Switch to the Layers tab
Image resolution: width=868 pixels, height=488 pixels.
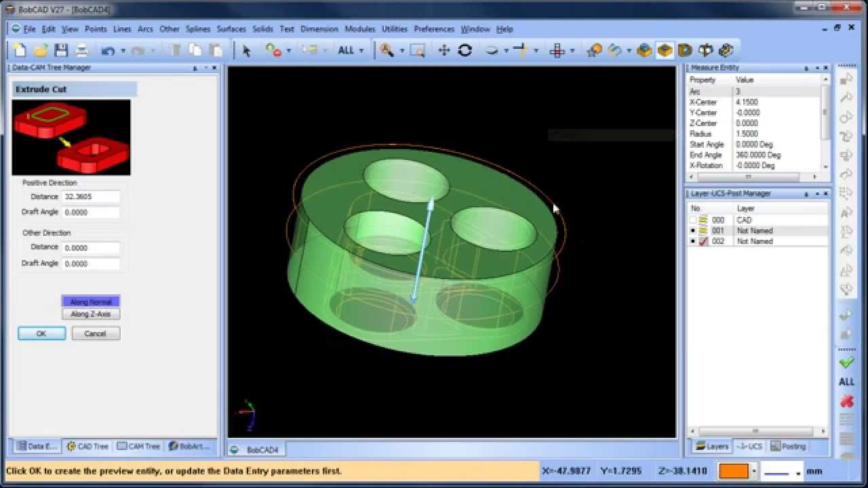tap(712, 446)
